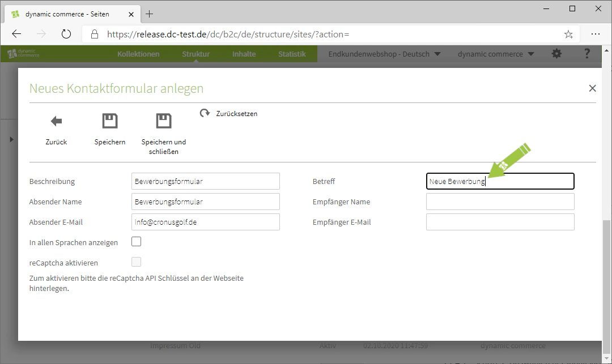Close the dynamic commerce - Seiten tab
Image resolution: width=612 pixels, height=364 pixels.
[x=131, y=14]
